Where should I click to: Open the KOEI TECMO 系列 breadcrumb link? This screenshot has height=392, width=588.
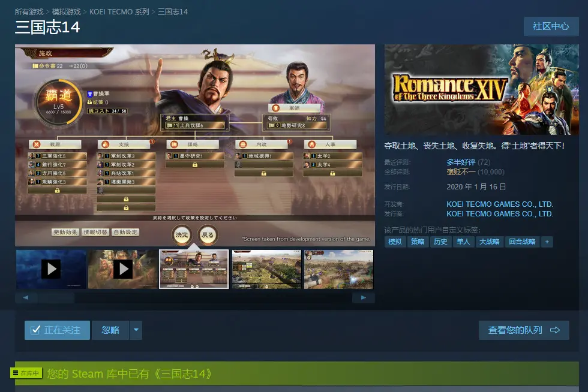point(119,11)
